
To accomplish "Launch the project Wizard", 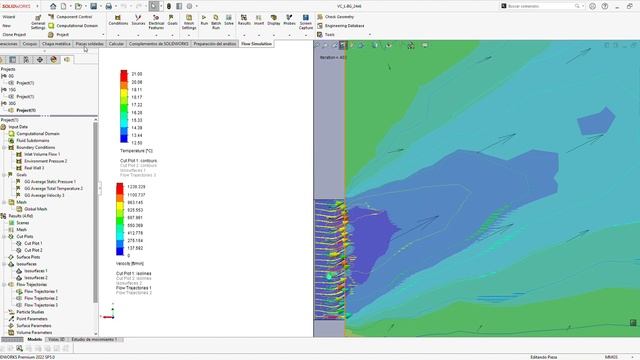I will pos(9,17).
